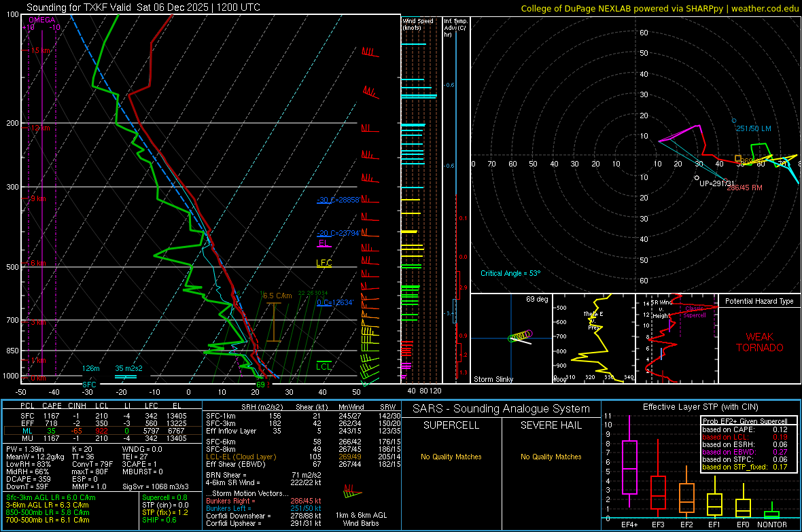Click the Effective Layer STP (with CIN) title
The height and width of the screenshot is (532, 802).
[x=700, y=407]
